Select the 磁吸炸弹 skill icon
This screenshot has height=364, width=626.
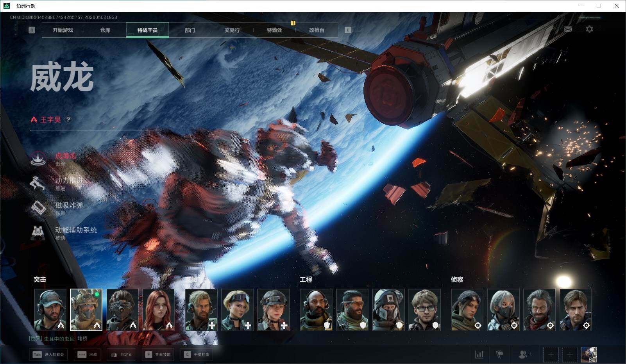38,208
